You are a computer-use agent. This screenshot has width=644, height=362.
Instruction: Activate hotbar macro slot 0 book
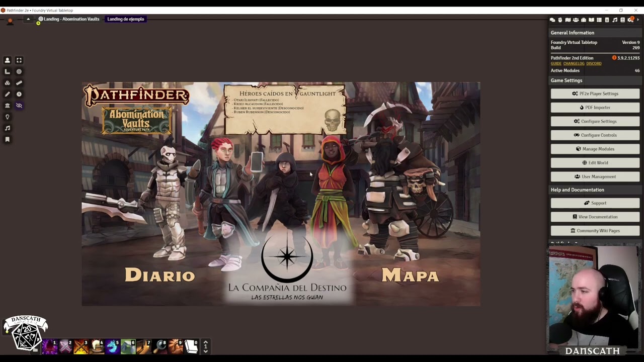191,347
